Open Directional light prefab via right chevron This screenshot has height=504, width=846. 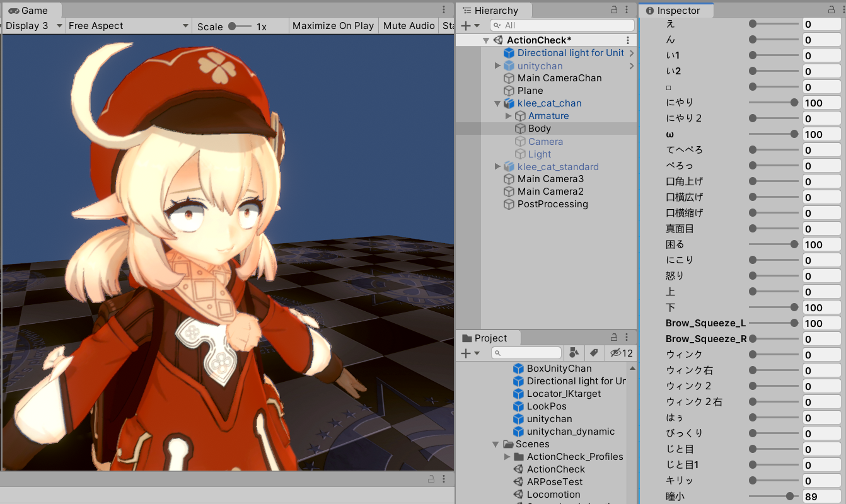point(631,53)
